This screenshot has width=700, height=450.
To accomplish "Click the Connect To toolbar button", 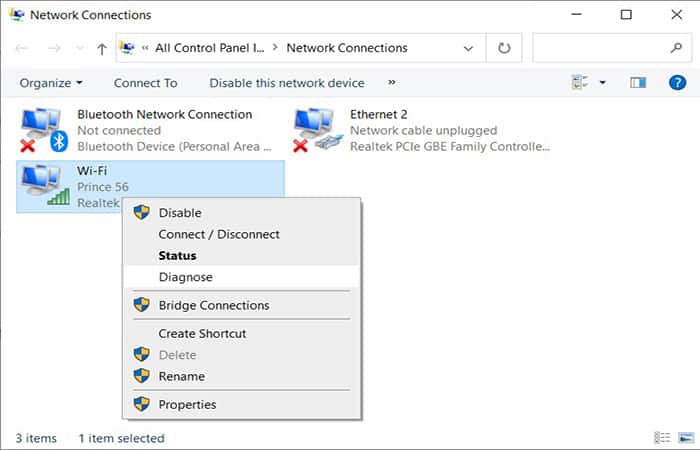I will tap(145, 83).
